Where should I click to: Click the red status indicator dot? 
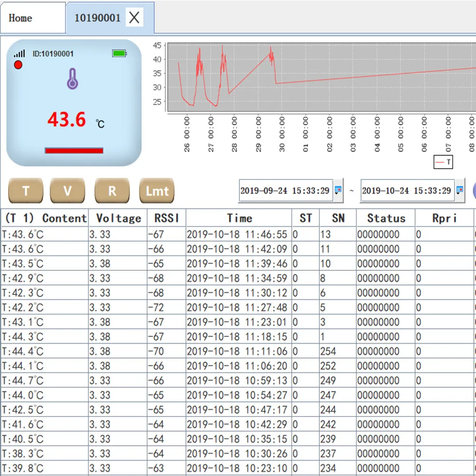coord(18,65)
